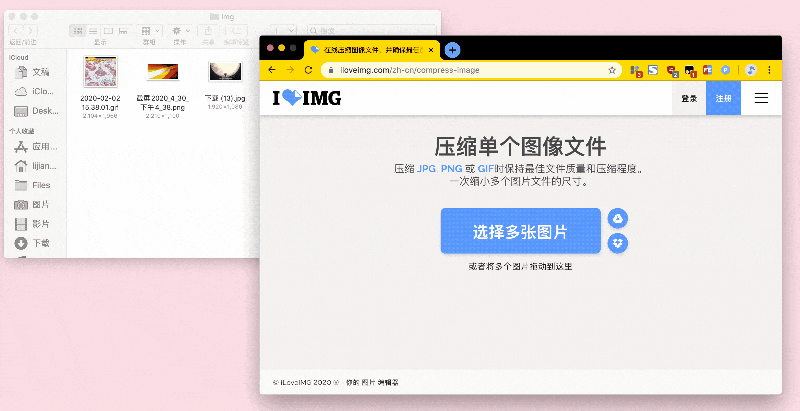The width and height of the screenshot is (800, 411).
Task: Select the 2020-02-02 gif file thumbnail
Action: [x=101, y=71]
